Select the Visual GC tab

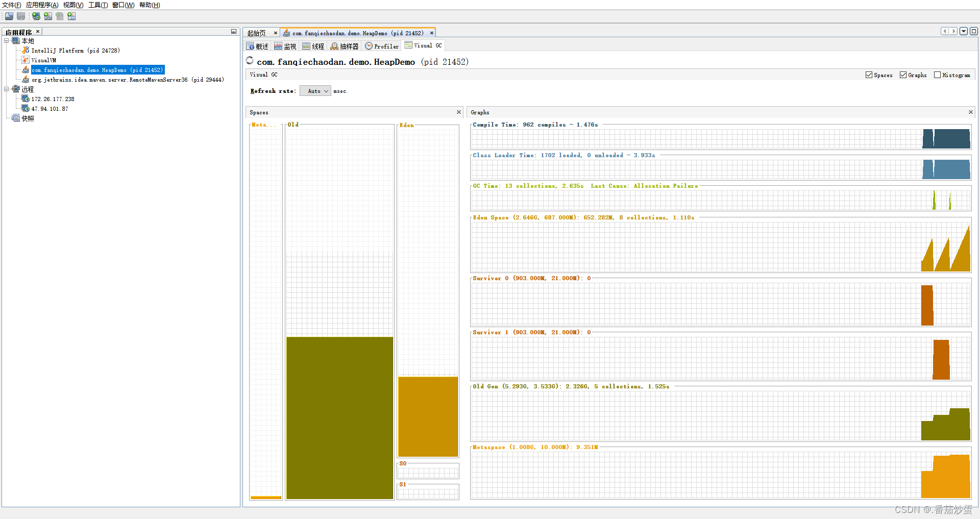tap(423, 45)
